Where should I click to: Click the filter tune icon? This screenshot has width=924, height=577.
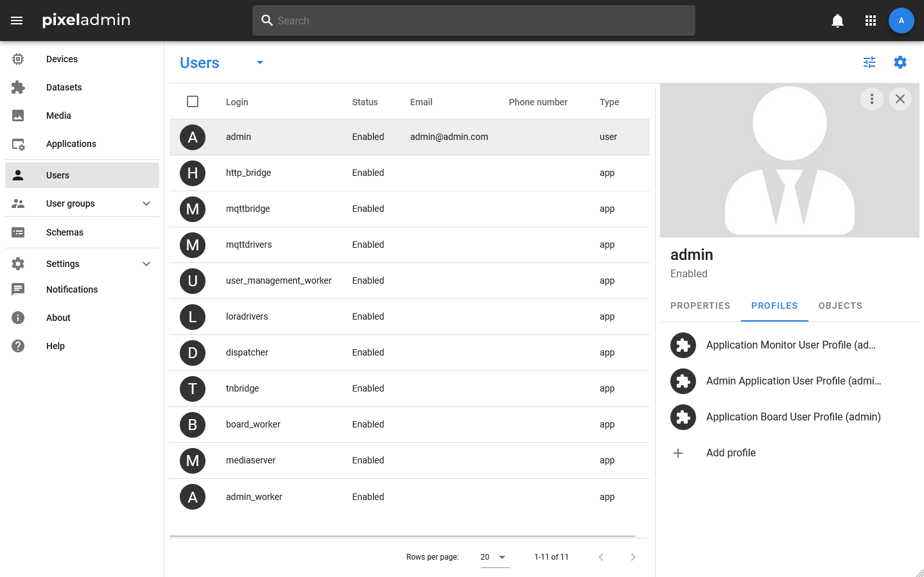869,62
